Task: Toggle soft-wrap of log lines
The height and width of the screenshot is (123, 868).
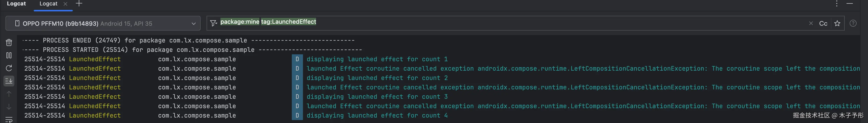Action: click(x=9, y=119)
